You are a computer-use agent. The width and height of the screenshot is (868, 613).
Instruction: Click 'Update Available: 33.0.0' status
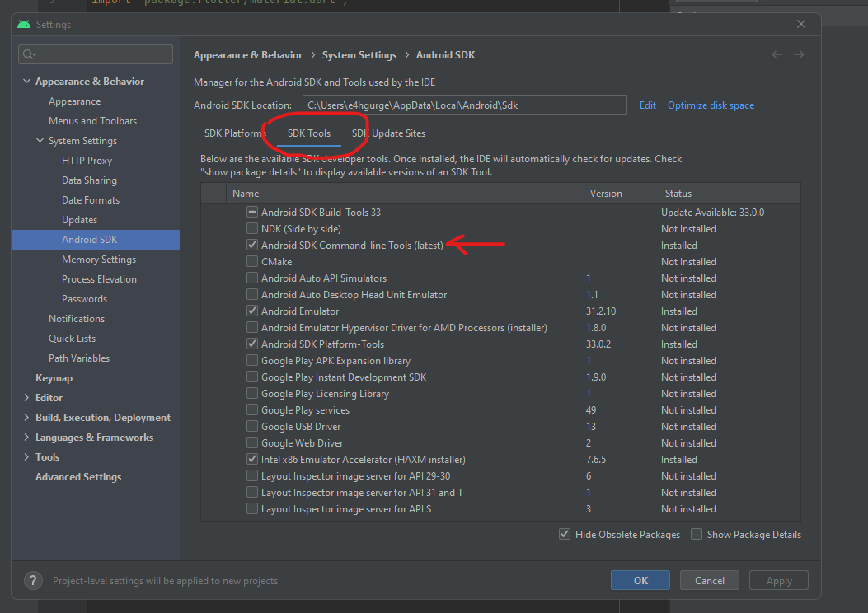[x=712, y=212]
